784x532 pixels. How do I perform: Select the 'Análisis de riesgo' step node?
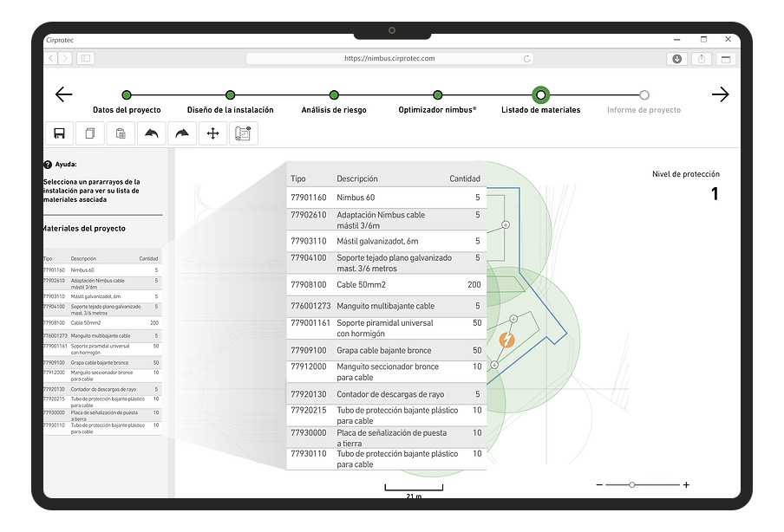coord(334,95)
